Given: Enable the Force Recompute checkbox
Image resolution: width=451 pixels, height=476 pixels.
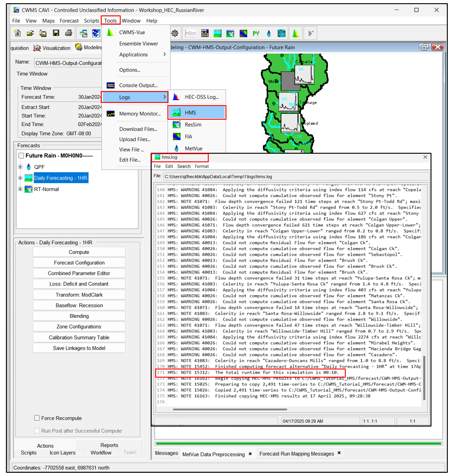Looking at the screenshot, I should 37,418.
